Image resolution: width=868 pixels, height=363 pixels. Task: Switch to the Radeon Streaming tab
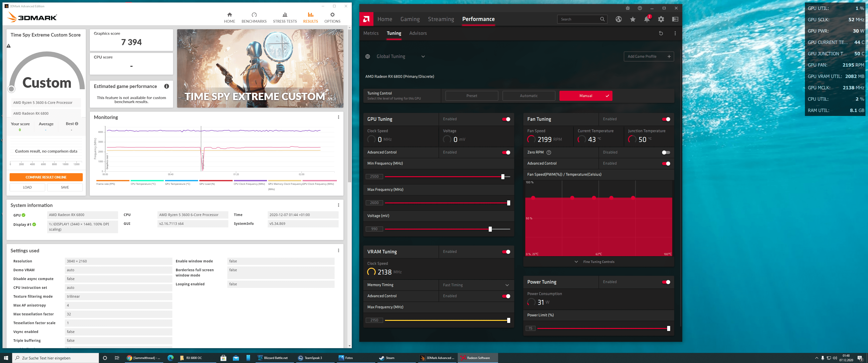[x=441, y=19]
